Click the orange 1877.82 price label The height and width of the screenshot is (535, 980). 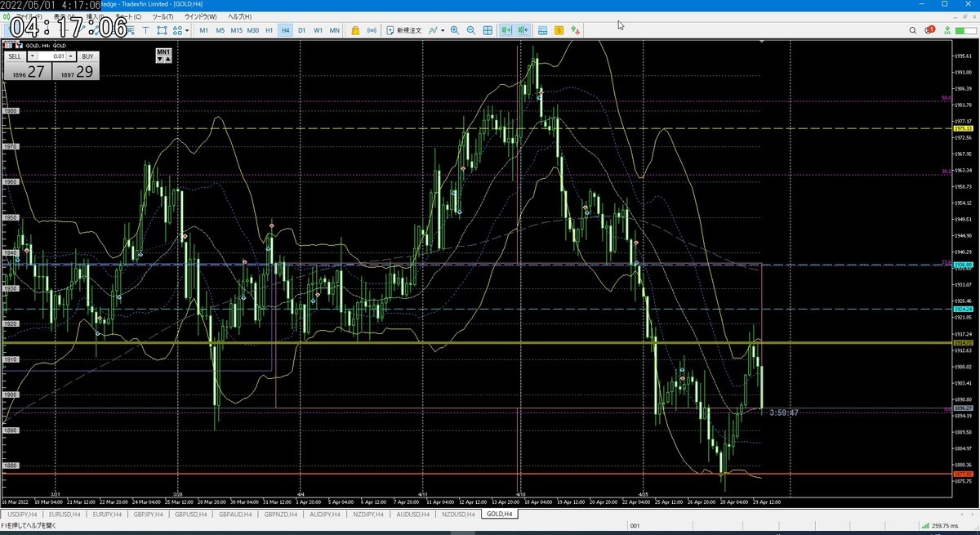[962, 474]
